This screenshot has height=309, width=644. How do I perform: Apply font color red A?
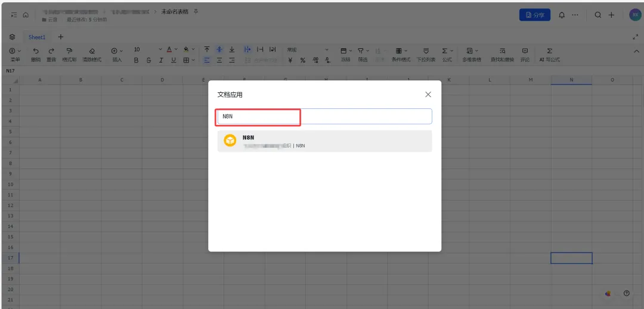coord(169,49)
